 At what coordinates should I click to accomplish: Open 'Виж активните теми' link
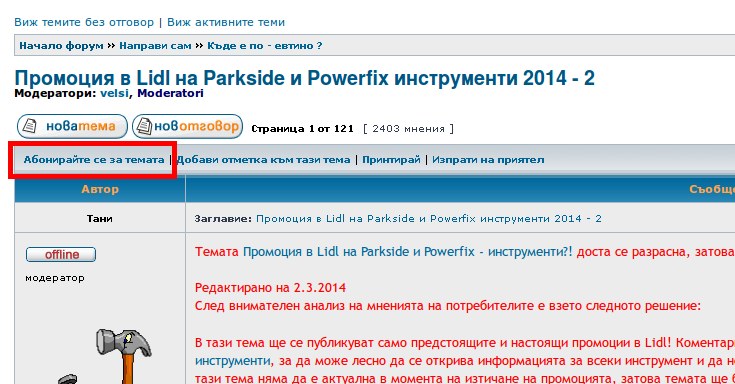pyautogui.click(x=226, y=22)
